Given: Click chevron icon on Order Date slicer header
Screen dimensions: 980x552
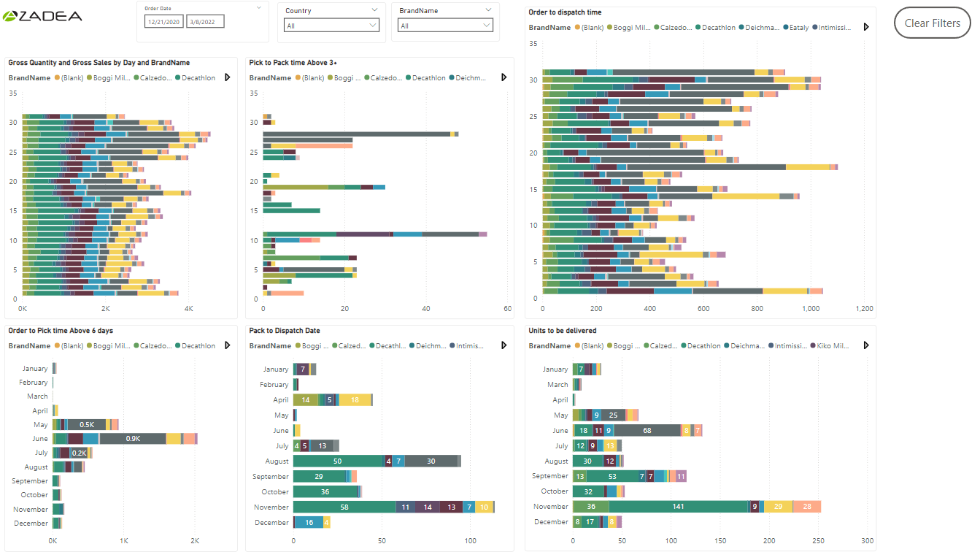Looking at the screenshot, I should (259, 7).
